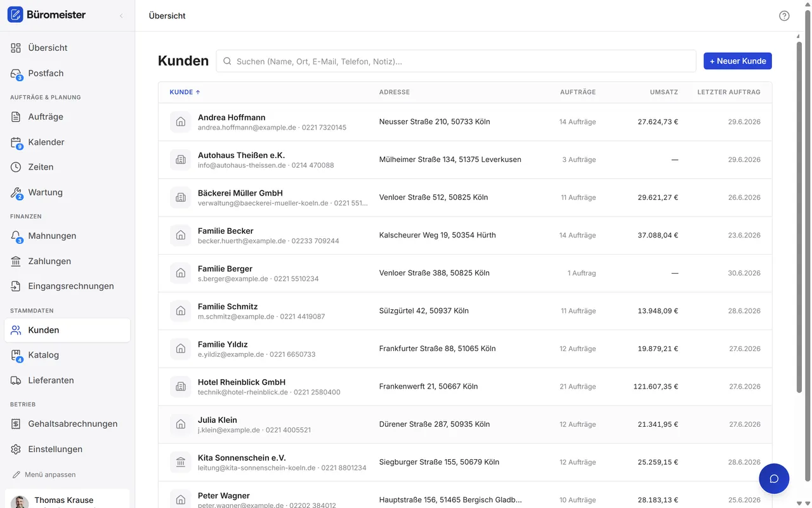812x508 pixels.
Task: Click building icon next to Bäckerei Müller GmbH
Action: pyautogui.click(x=180, y=197)
